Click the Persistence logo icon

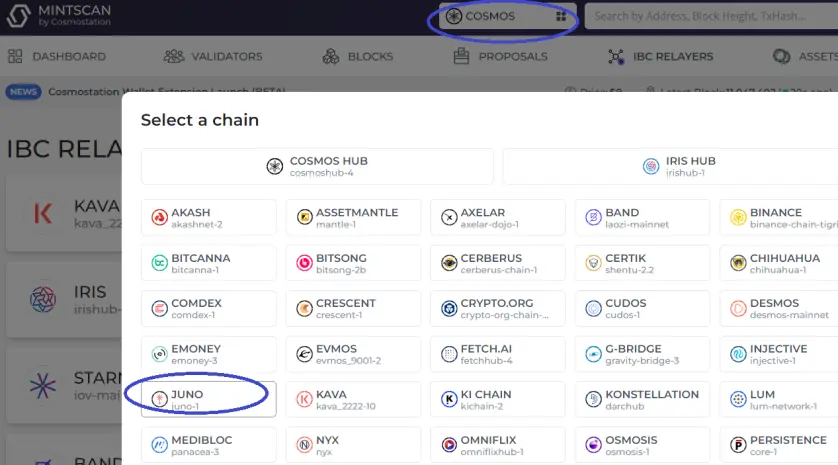[738, 445]
